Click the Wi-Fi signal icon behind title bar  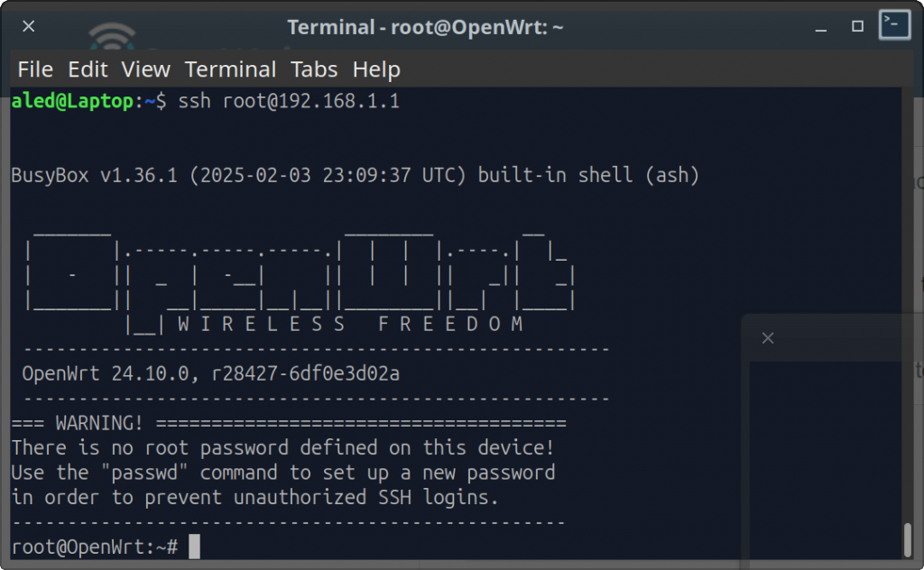112,36
